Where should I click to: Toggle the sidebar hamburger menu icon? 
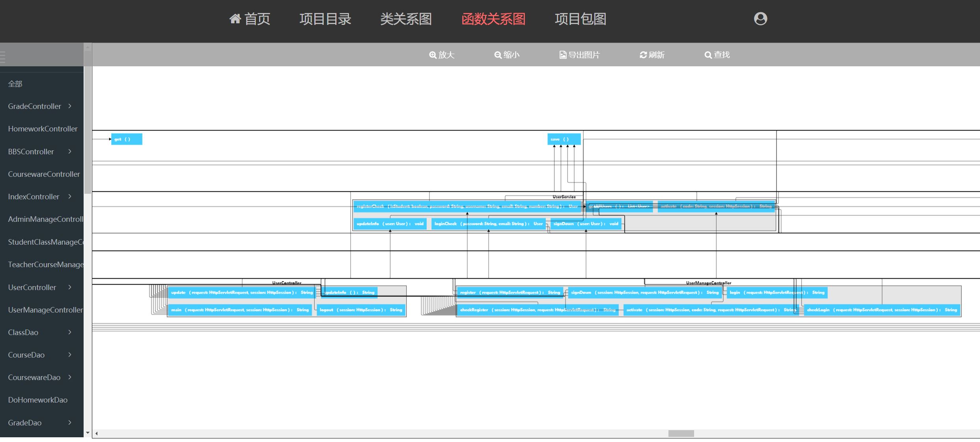tap(2, 57)
